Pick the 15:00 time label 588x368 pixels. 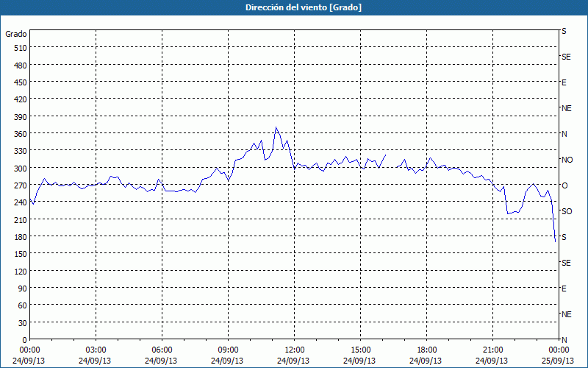[x=360, y=350]
